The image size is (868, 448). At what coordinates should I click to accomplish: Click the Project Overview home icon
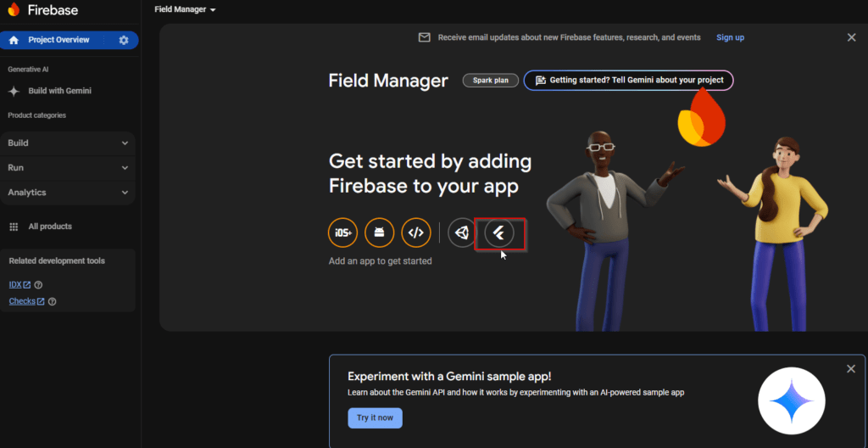[14, 40]
